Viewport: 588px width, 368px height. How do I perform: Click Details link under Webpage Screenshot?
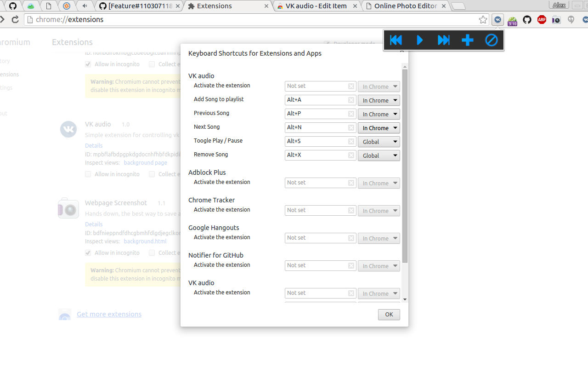click(94, 224)
